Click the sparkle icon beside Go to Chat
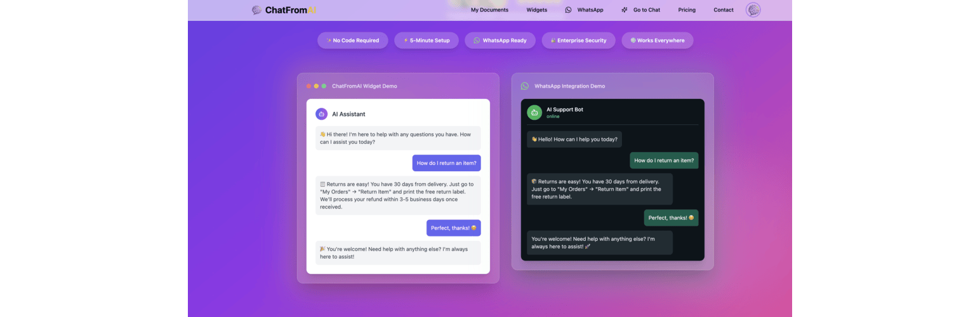The image size is (980, 317). 625,10
